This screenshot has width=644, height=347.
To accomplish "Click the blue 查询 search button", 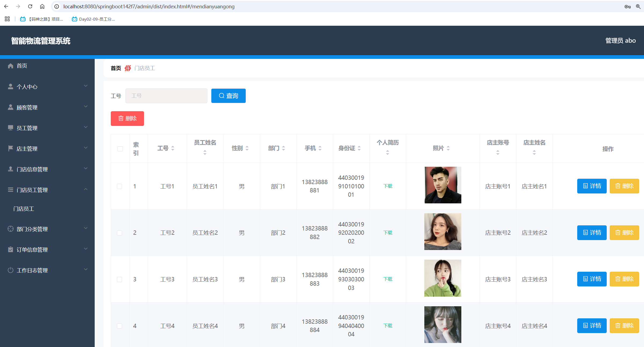I will tap(228, 96).
